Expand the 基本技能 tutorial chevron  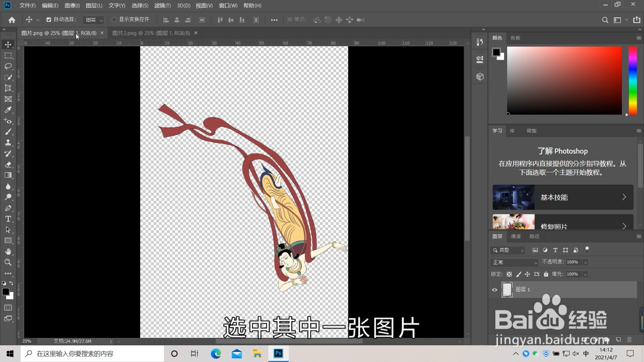[x=624, y=197]
